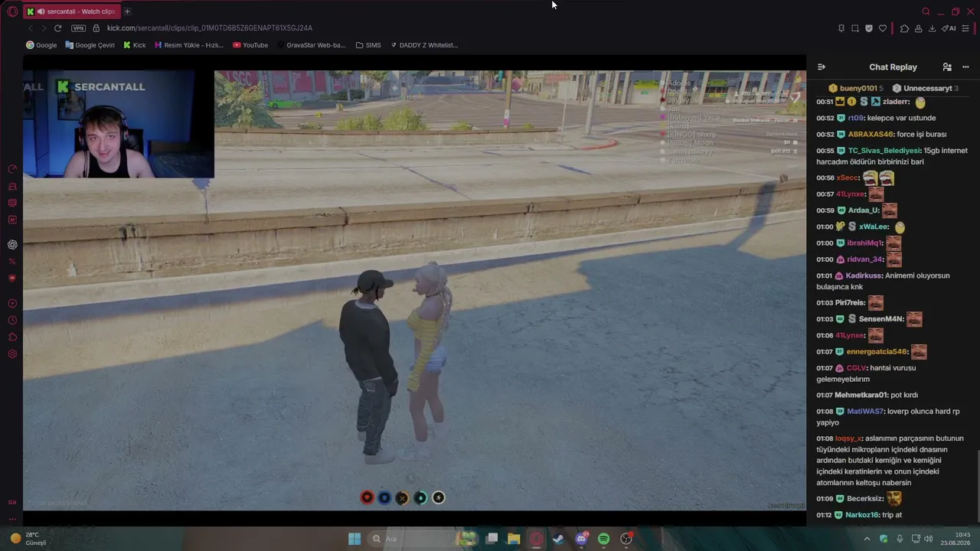Add page to bookmarks with heart icon
Image resolution: width=980 pixels, height=551 pixels.
(x=883, y=28)
